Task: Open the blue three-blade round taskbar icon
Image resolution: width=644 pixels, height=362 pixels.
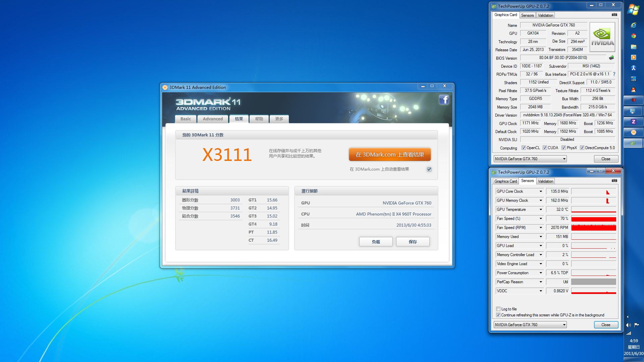Action: 633,68
